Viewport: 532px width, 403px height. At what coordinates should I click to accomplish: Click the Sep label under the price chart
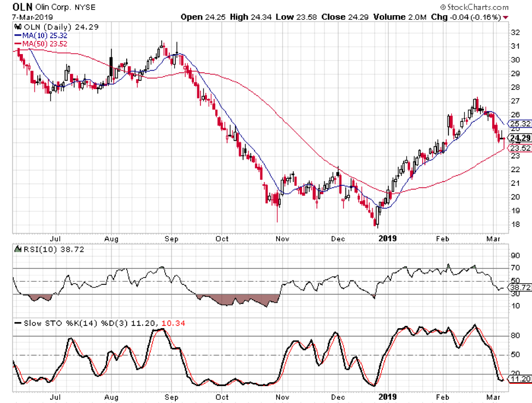point(172,239)
